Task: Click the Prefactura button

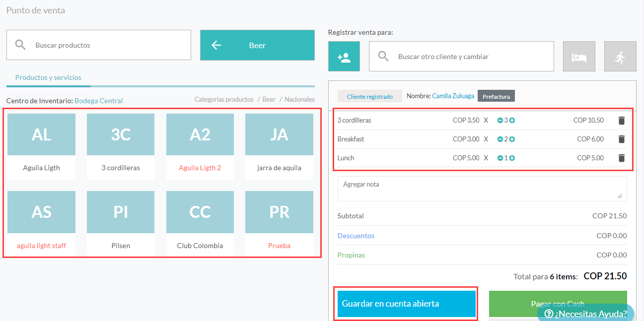Action: [x=496, y=96]
